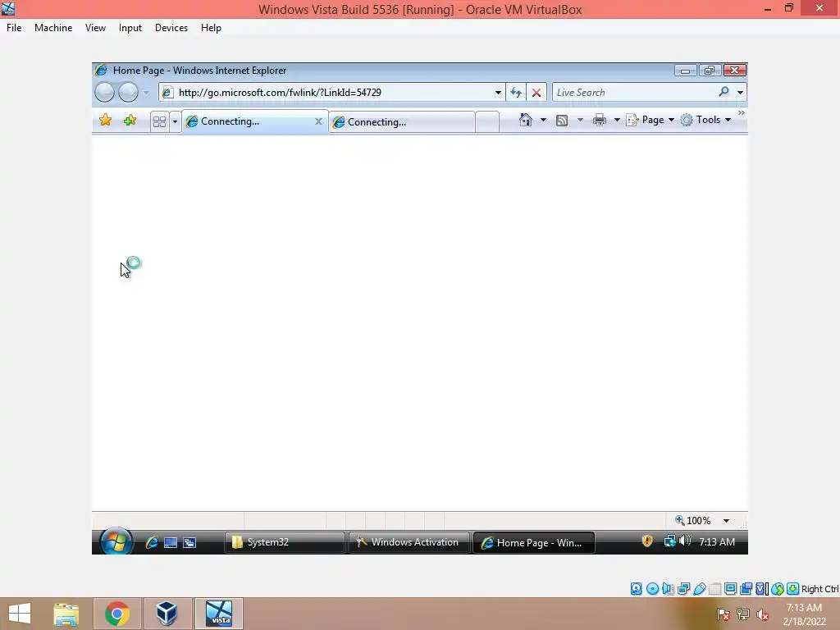Click VirtualBox shared folders status icon
This screenshot has height=630, width=840.
click(714, 589)
